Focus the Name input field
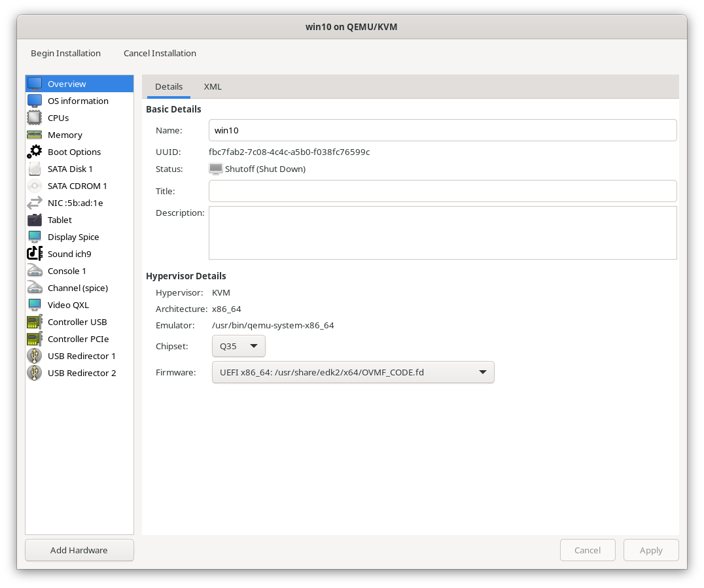This screenshot has width=704, height=588. [443, 130]
